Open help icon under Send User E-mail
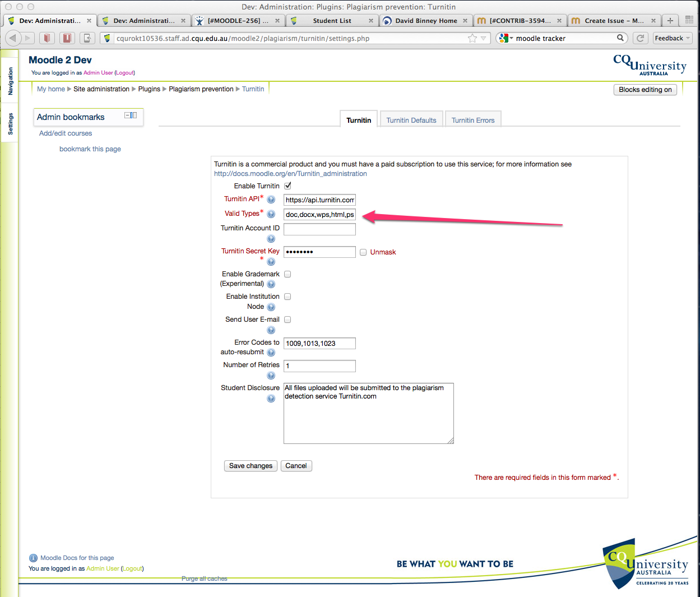Screen dimensions: 700x597 coord(271,330)
